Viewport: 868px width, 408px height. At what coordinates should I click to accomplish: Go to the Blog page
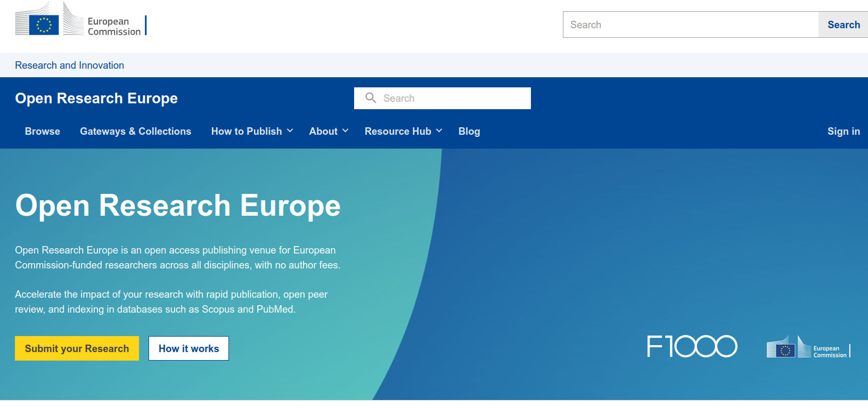(469, 132)
